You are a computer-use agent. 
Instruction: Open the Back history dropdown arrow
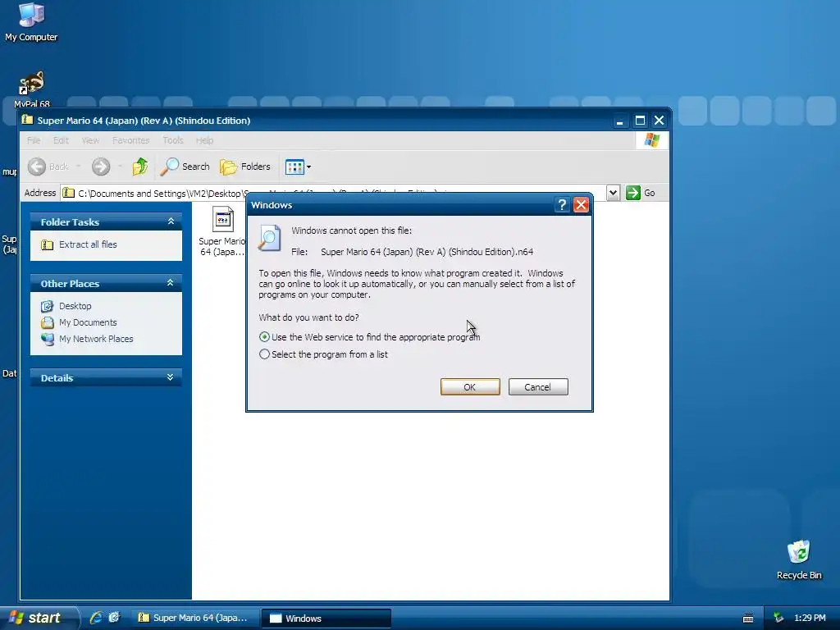pyautogui.click(x=78, y=167)
